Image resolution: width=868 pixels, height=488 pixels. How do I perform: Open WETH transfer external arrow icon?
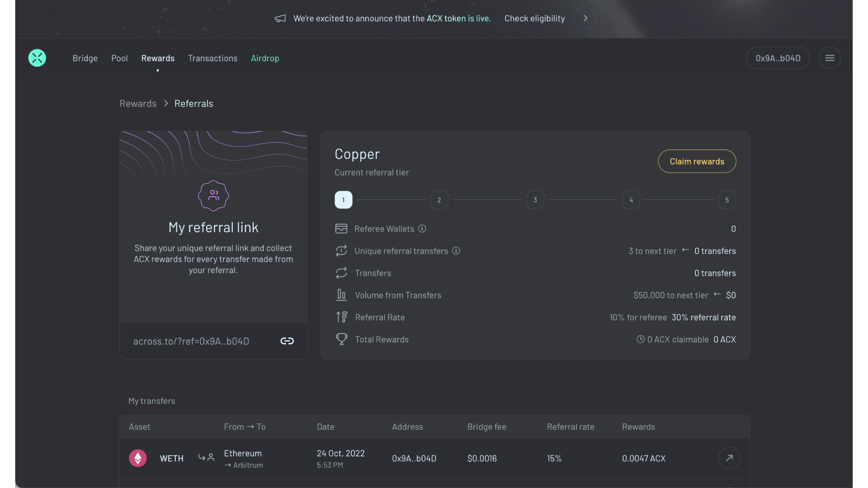pyautogui.click(x=729, y=458)
